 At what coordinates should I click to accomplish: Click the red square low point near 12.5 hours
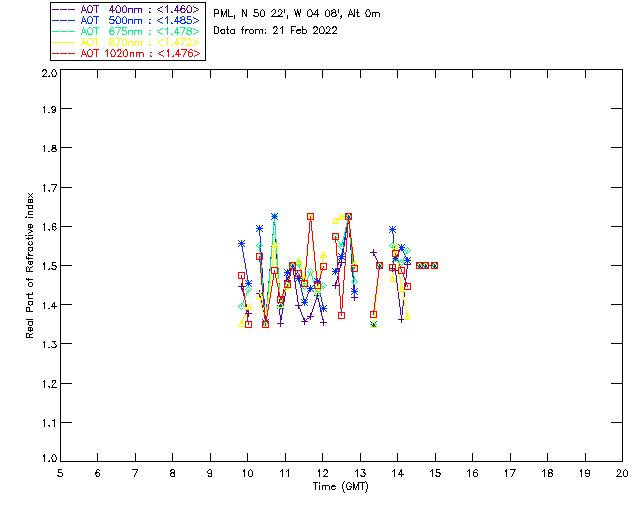click(x=342, y=315)
